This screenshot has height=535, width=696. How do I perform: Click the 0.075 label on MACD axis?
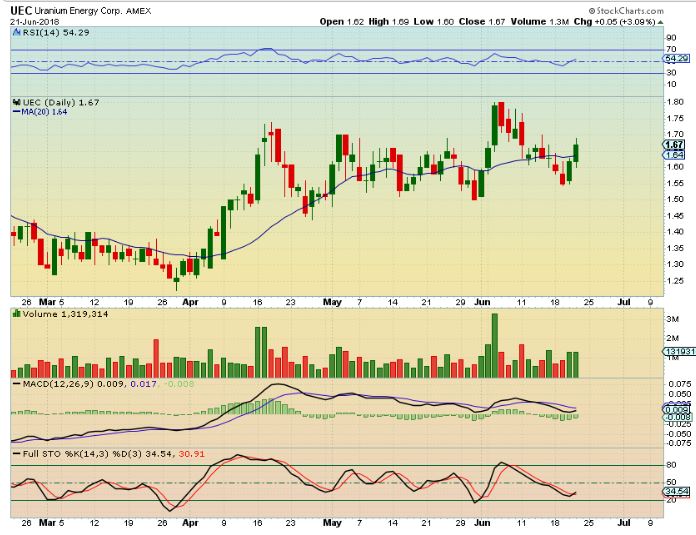(680, 384)
